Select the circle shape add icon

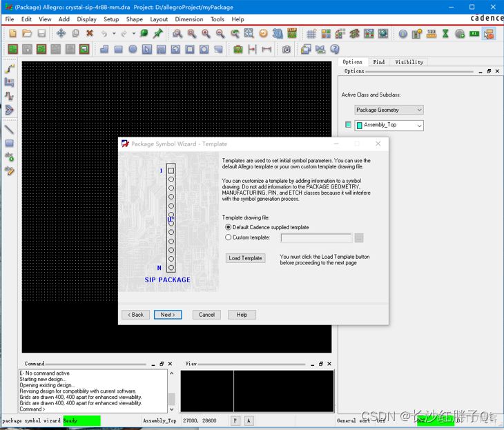coord(133,49)
